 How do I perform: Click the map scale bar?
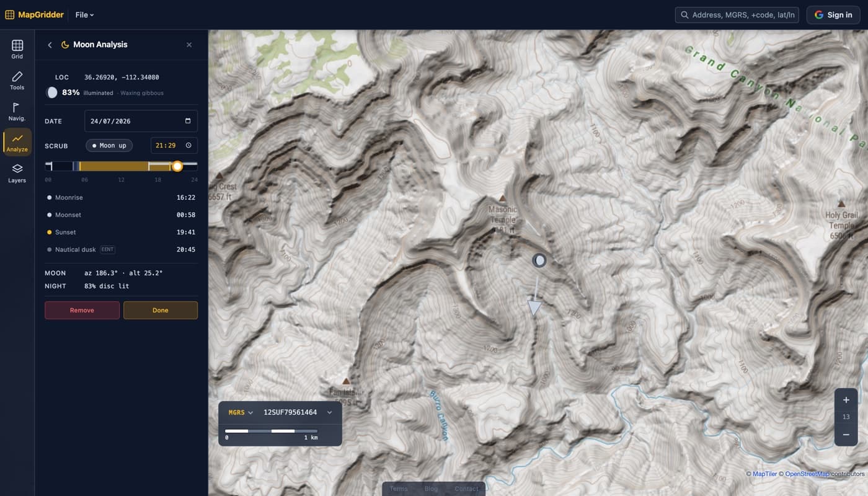pyautogui.click(x=272, y=431)
